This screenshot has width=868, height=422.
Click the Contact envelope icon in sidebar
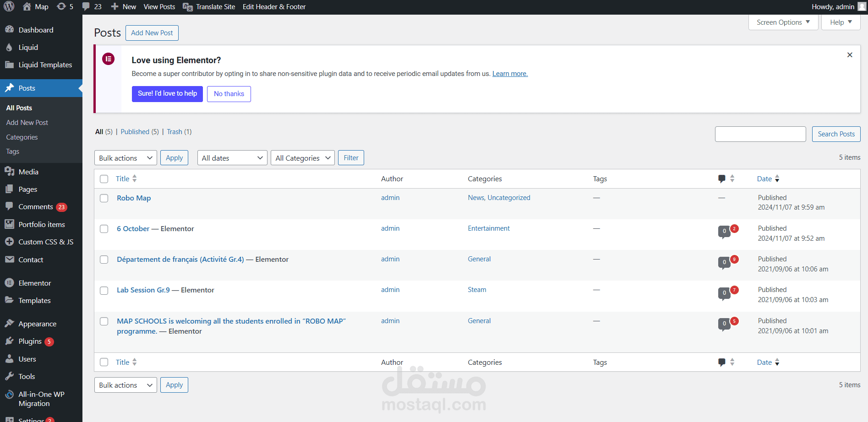pyautogui.click(x=9, y=260)
